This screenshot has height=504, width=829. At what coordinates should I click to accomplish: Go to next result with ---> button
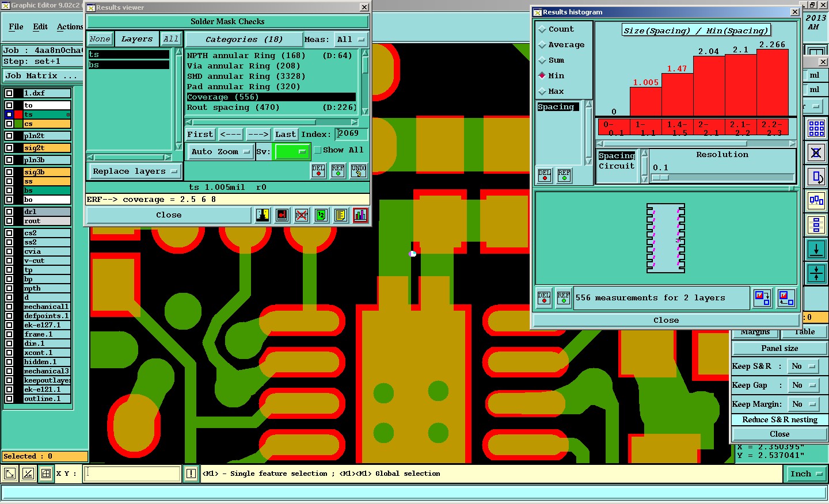point(258,134)
